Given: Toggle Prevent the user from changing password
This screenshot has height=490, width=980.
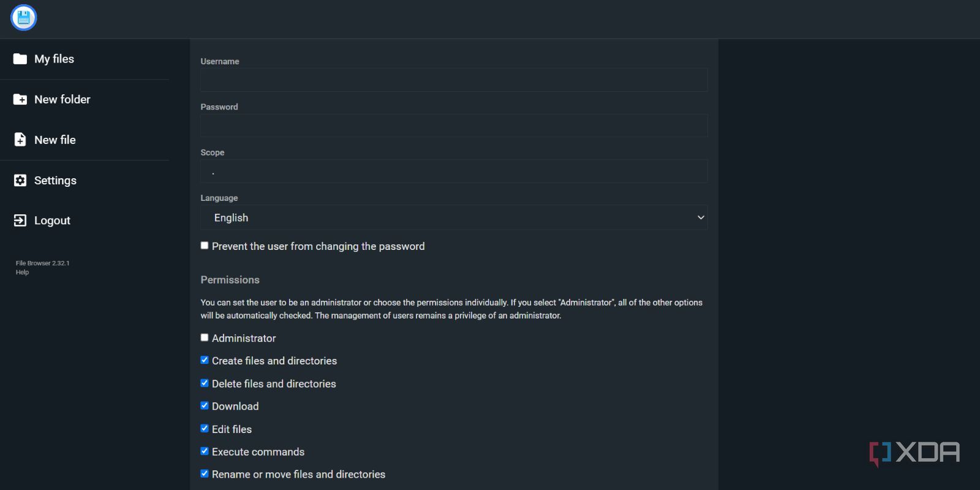Looking at the screenshot, I should (x=205, y=246).
